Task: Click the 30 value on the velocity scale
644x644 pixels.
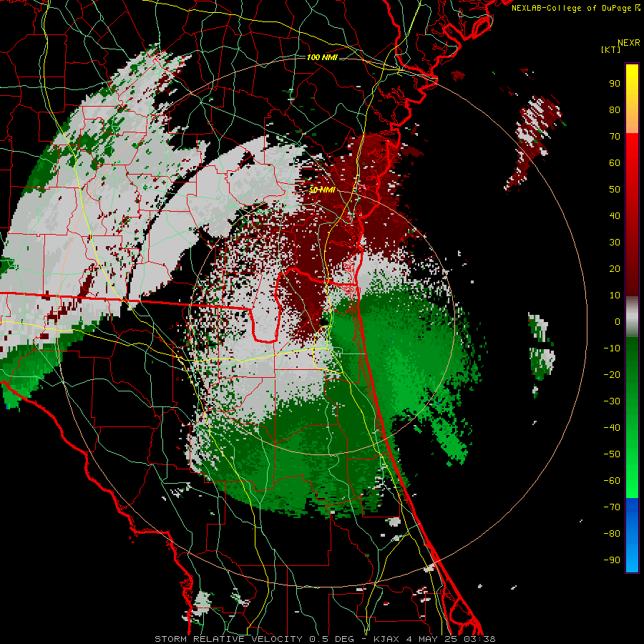Action: click(x=615, y=243)
